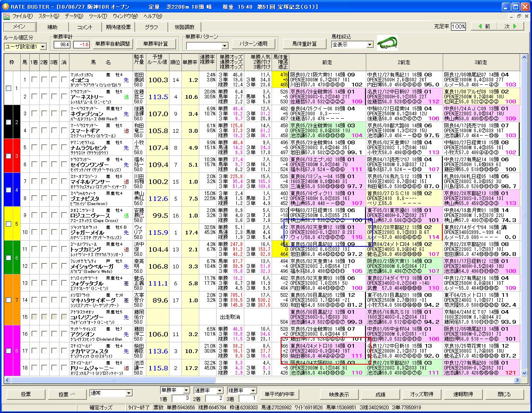
Task: Open the ヘルプ menu
Action: (153, 16)
